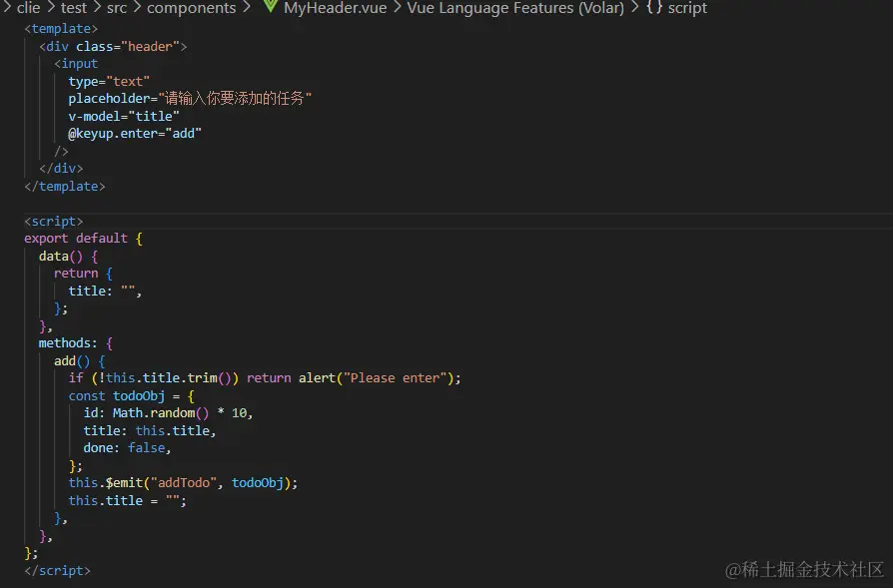The width and height of the screenshot is (893, 588).
Task: Click the closing </template> tag
Action: click(64, 186)
